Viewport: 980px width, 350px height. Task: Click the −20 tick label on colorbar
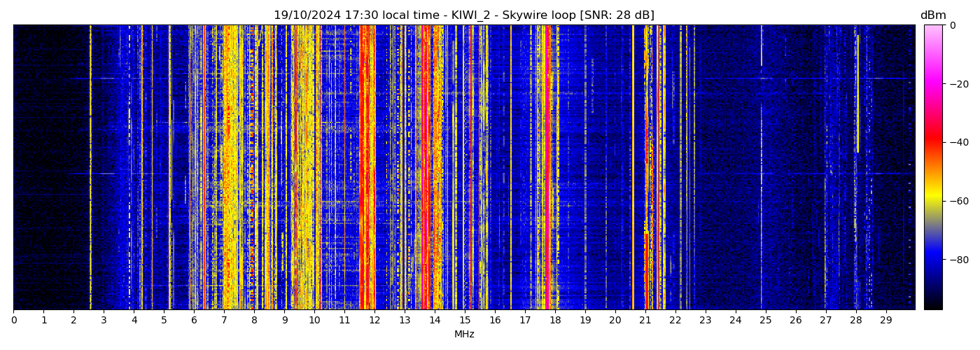point(956,84)
